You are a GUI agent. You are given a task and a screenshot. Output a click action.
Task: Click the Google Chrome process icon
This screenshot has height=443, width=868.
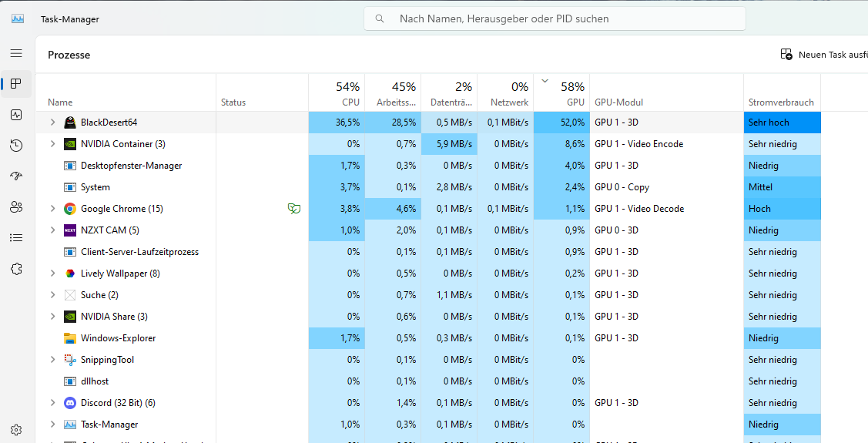coord(70,209)
